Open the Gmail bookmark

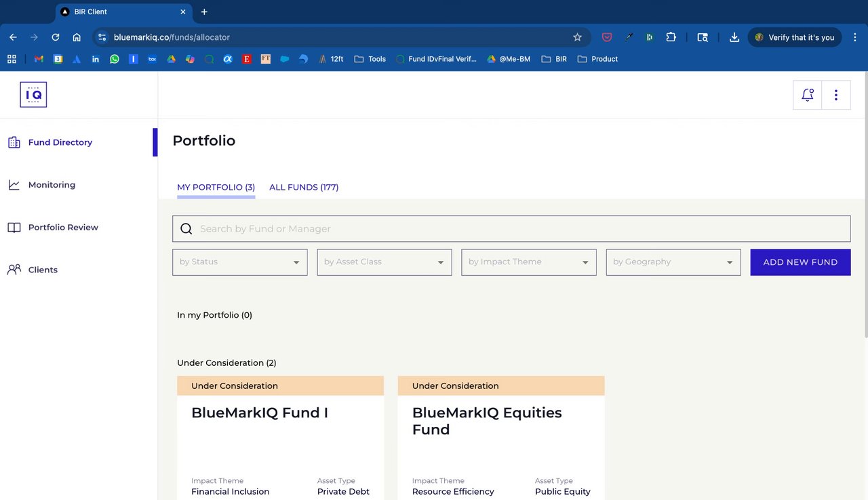pyautogui.click(x=39, y=59)
